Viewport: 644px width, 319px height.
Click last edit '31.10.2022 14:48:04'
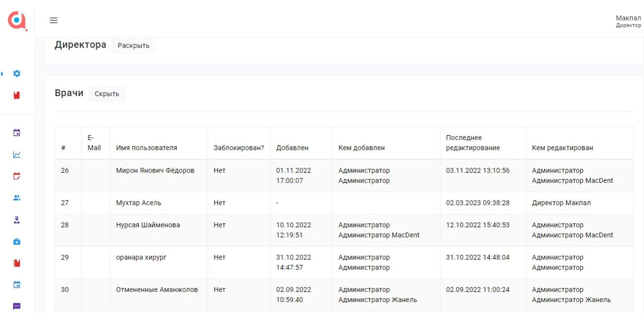pos(478,257)
